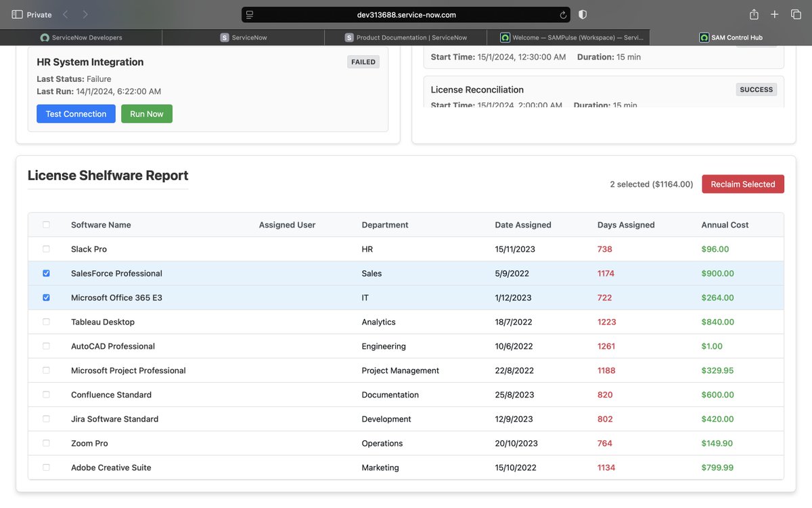
Task: Switch to Welcome — SAMPulse (Workspace) tab
Action: pos(568,38)
